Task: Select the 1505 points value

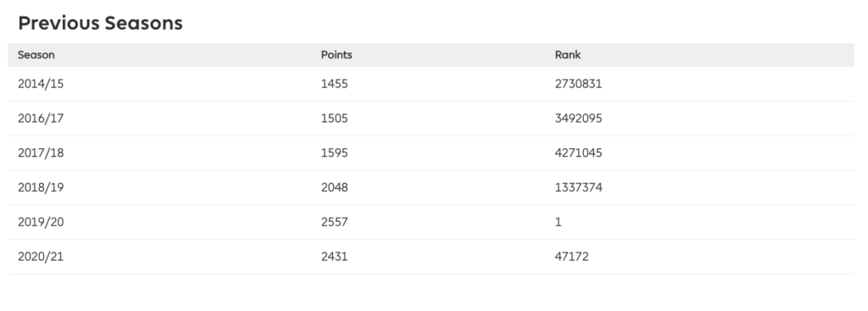Action: point(334,119)
